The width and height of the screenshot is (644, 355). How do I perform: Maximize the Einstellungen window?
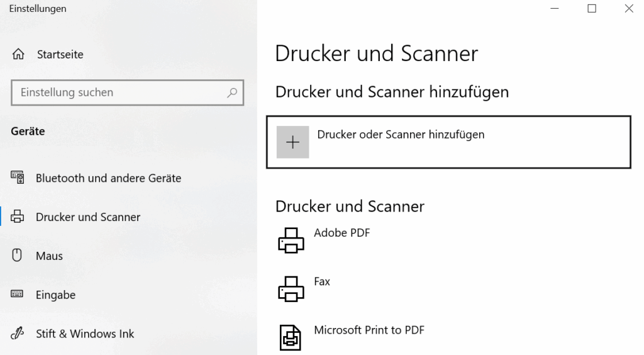[592, 9]
